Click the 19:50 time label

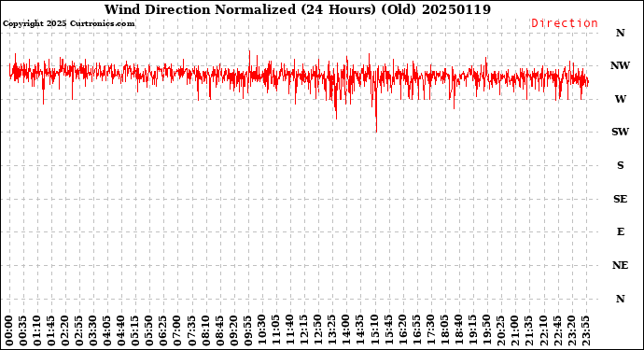tap(486, 330)
